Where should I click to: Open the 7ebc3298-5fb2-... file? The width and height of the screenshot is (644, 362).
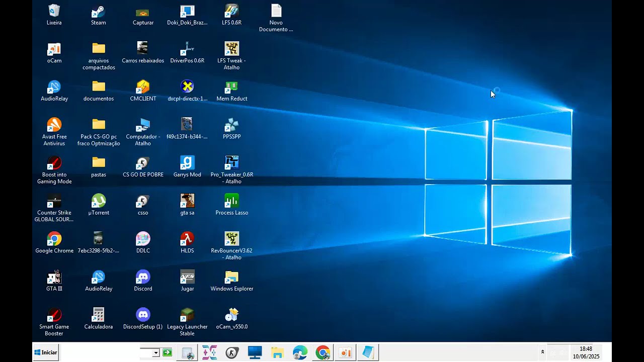pyautogui.click(x=99, y=243)
